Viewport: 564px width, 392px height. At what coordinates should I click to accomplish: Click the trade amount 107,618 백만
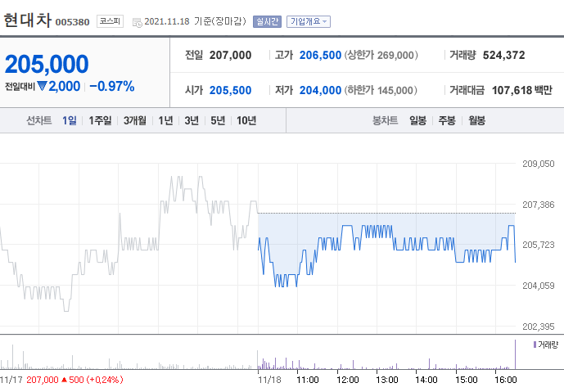[x=522, y=90]
